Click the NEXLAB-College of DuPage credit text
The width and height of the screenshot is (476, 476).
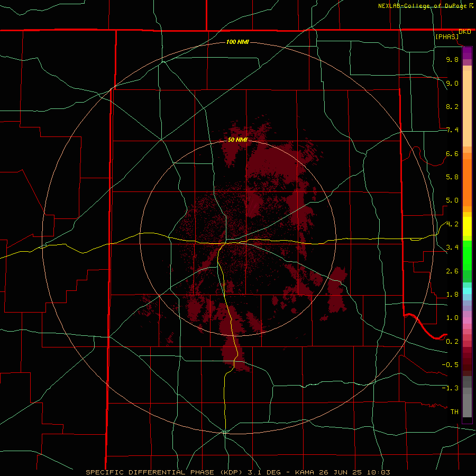pos(422,6)
